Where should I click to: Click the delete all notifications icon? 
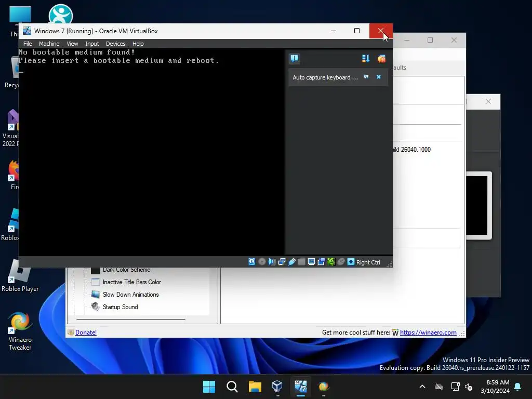pos(382,59)
